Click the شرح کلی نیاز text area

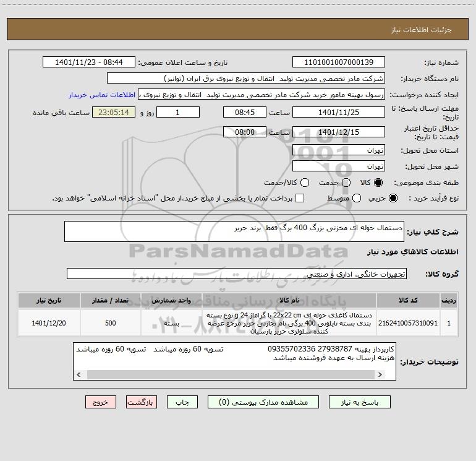234,231
